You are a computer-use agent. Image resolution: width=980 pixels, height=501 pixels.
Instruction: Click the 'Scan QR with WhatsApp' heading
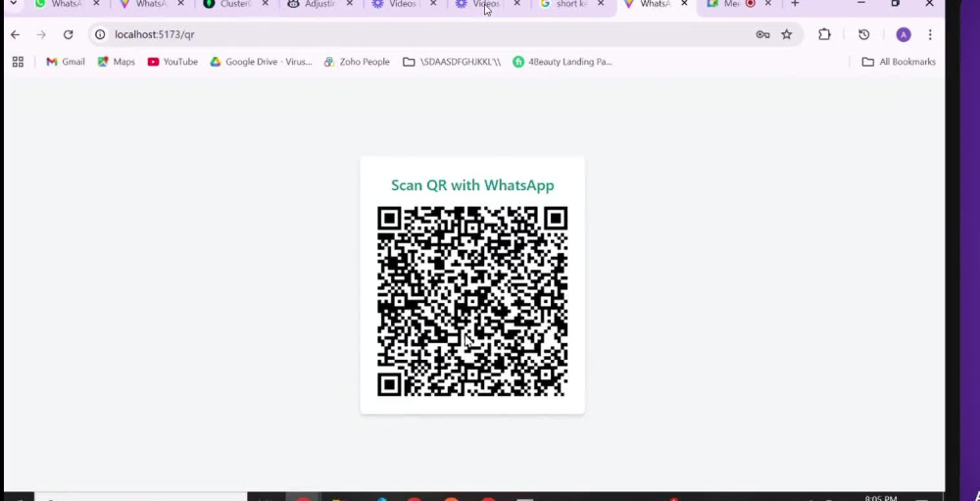pos(472,185)
